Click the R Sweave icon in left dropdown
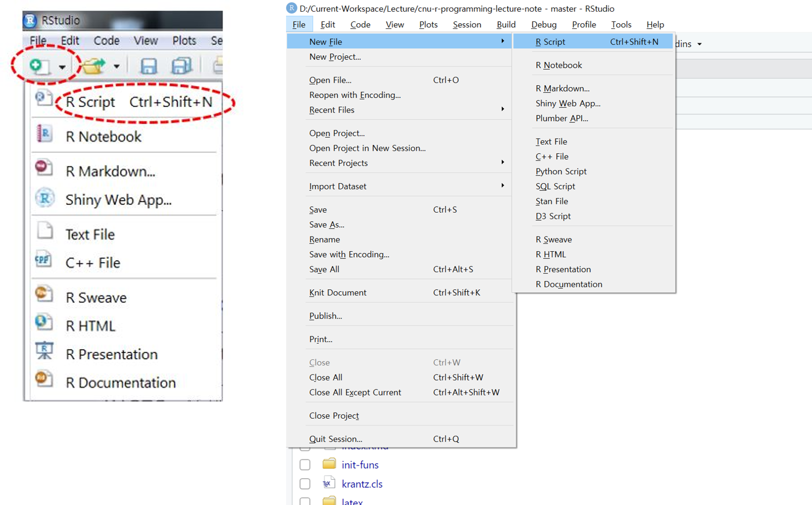The image size is (812, 505). click(44, 294)
